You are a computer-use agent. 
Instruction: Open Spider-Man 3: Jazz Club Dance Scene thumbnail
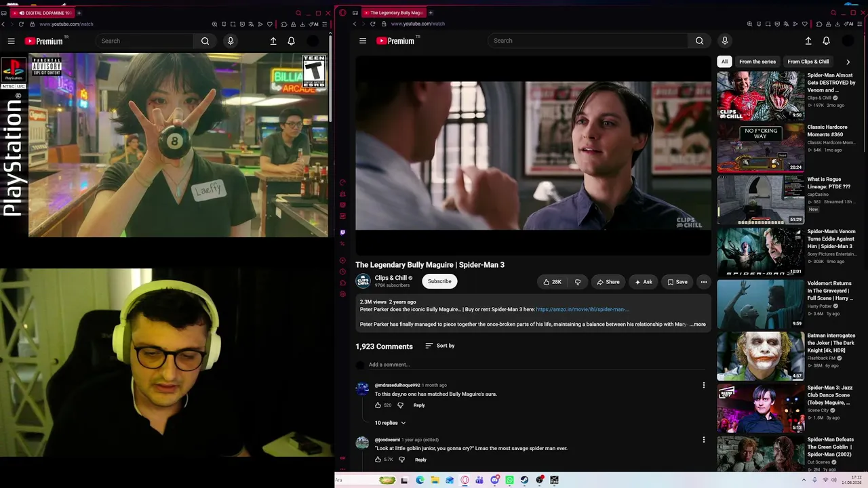761,408
